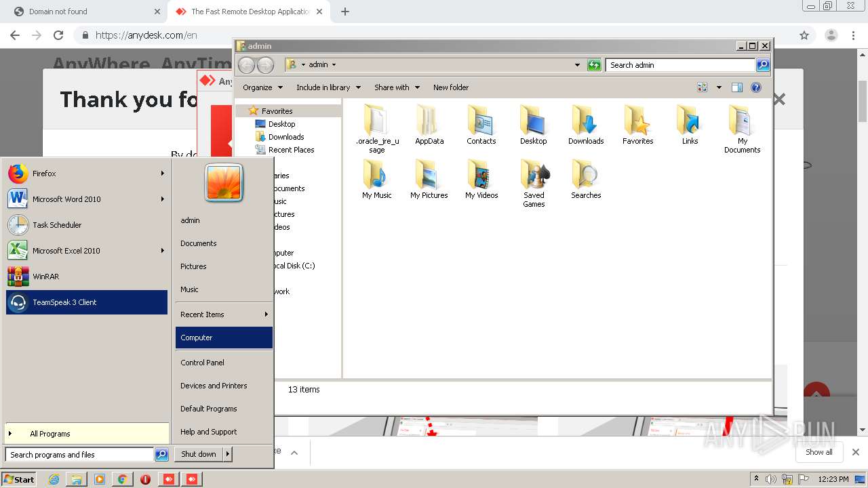Select the Links folder
This screenshot has height=488, width=868.
click(690, 125)
